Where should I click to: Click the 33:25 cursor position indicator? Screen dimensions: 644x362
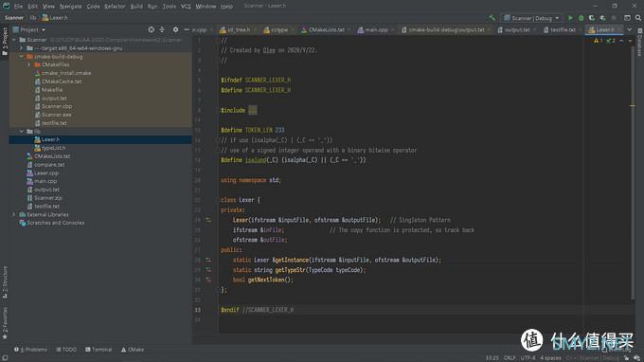[492, 358]
